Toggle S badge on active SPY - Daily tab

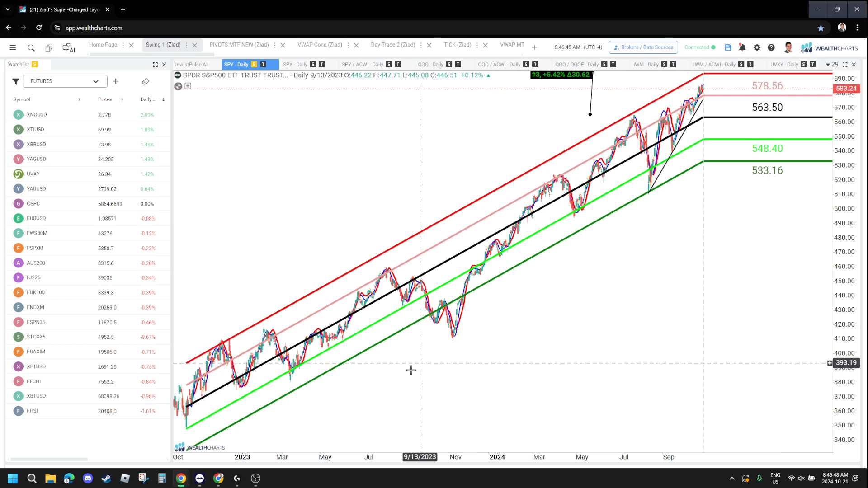(254, 64)
